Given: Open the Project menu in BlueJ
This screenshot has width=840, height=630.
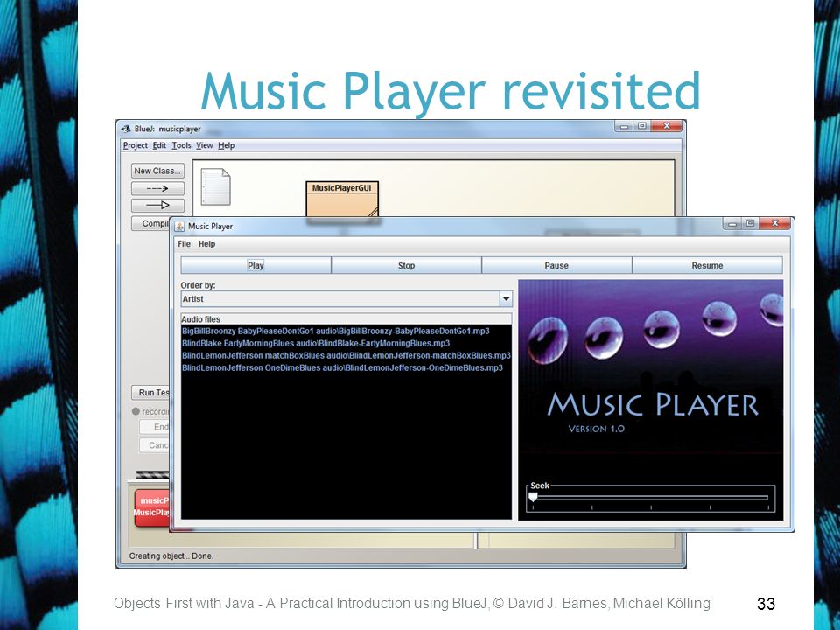Looking at the screenshot, I should (135, 145).
